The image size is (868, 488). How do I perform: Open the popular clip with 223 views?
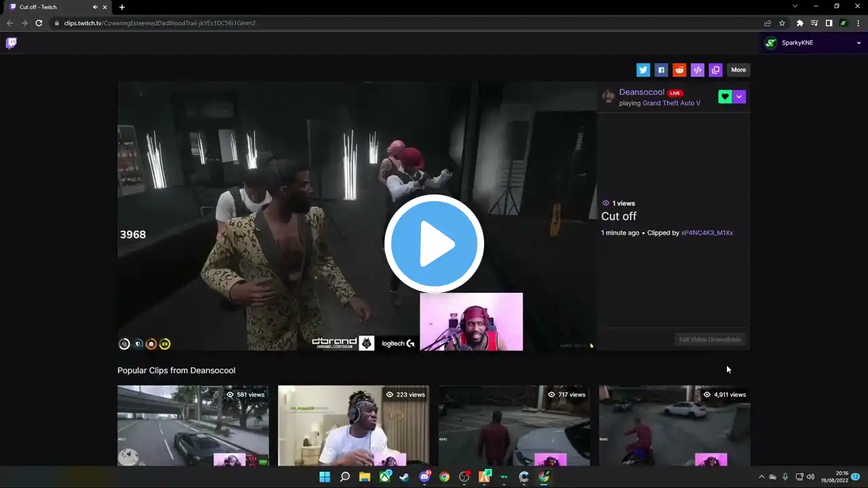coord(353,426)
